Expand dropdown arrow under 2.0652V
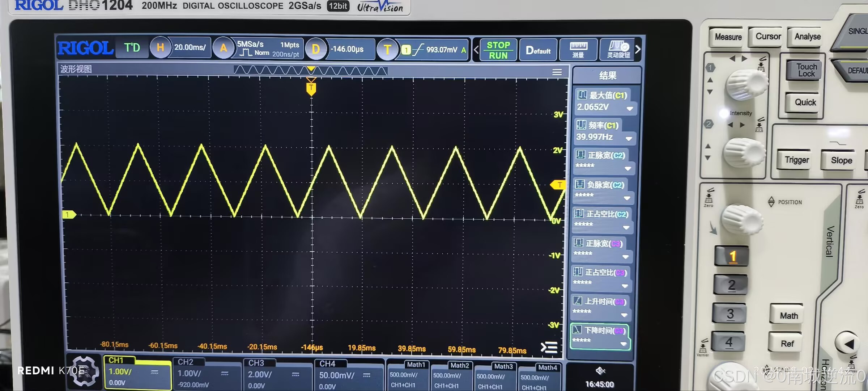The width and height of the screenshot is (868, 391). [630, 109]
